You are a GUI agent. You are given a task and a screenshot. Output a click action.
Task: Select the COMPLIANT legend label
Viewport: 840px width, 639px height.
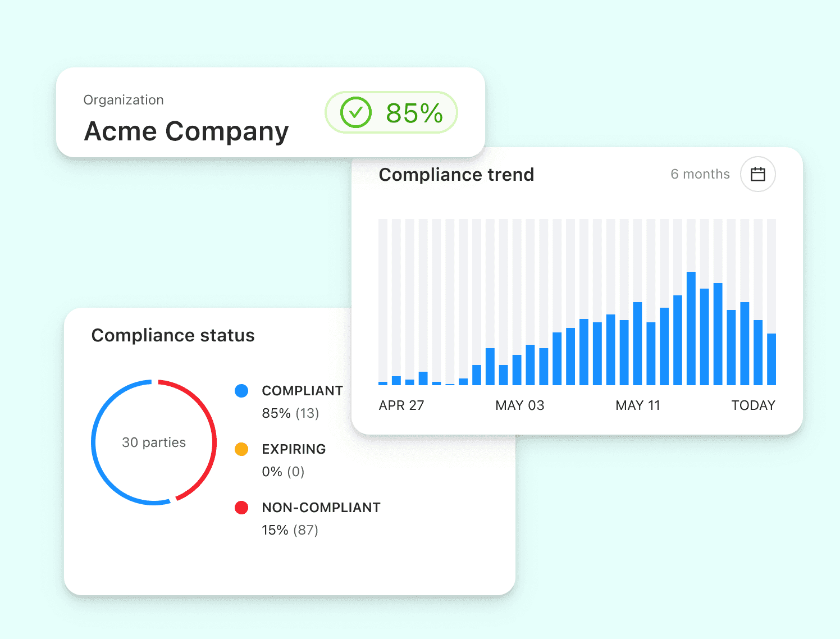click(x=303, y=391)
